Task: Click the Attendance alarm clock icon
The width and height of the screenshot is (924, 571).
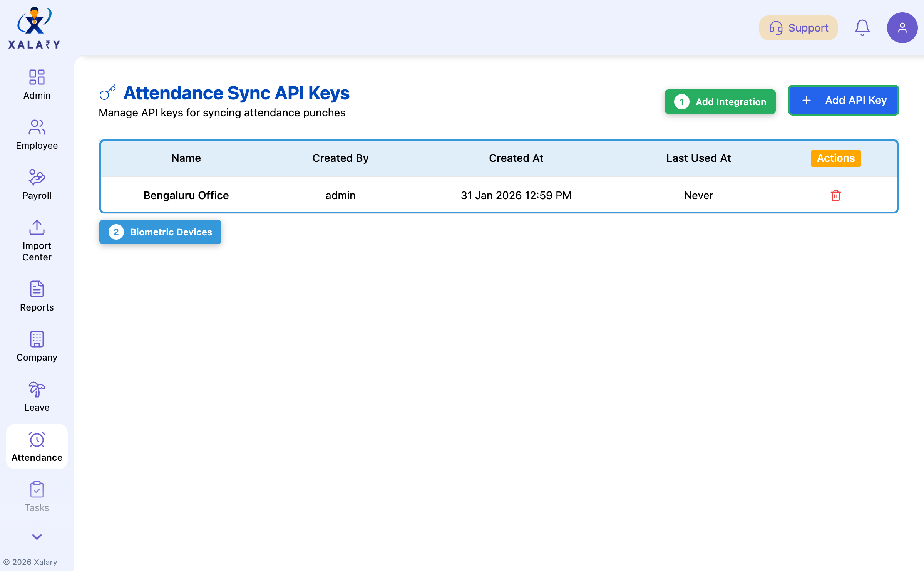Action: (37, 440)
